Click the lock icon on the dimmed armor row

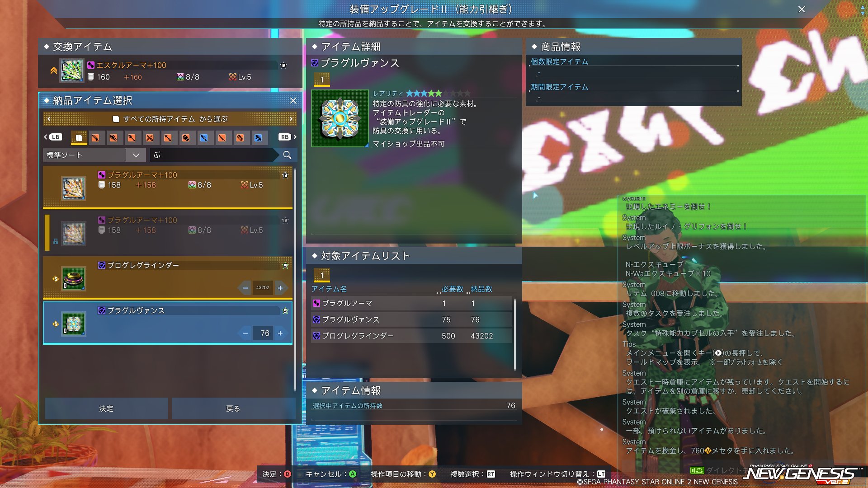point(55,241)
